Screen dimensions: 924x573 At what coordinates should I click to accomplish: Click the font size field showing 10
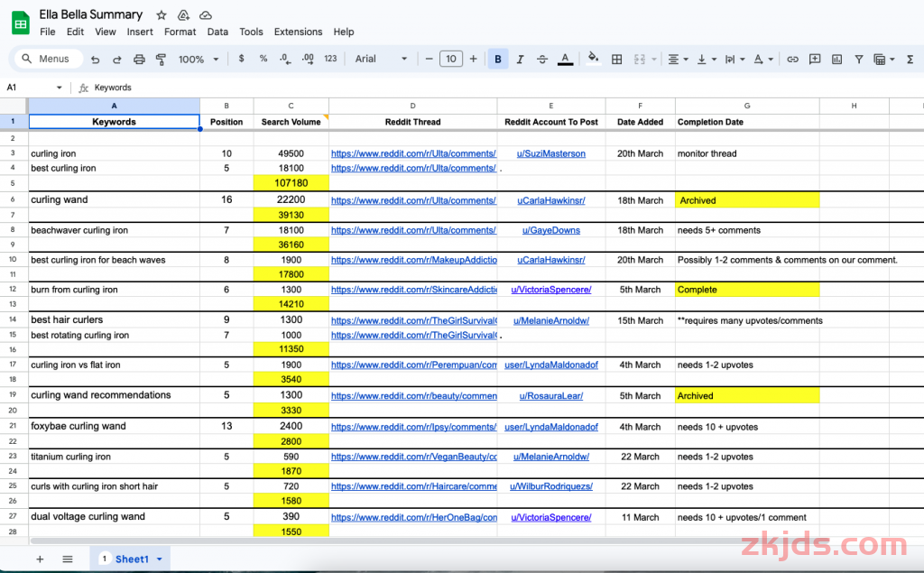click(451, 59)
